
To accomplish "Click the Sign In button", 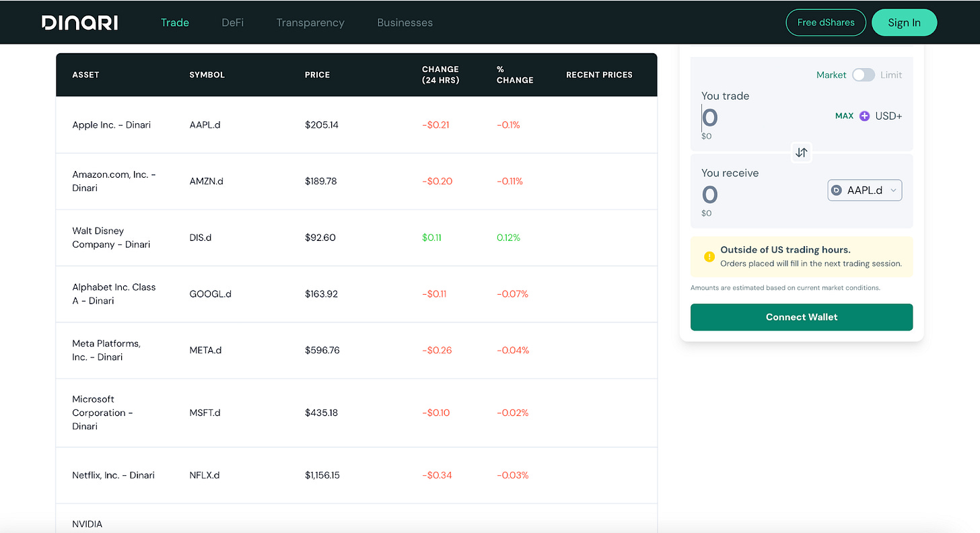I will coord(904,22).
